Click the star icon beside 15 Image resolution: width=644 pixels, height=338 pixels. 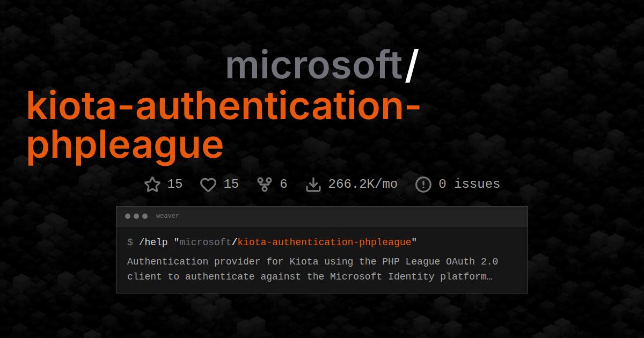tap(152, 185)
